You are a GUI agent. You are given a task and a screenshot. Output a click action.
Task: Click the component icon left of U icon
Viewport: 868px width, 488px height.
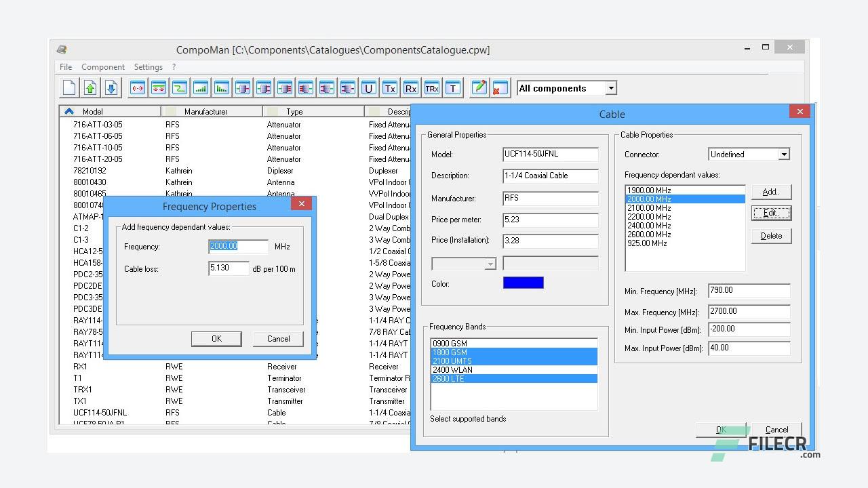tap(348, 87)
